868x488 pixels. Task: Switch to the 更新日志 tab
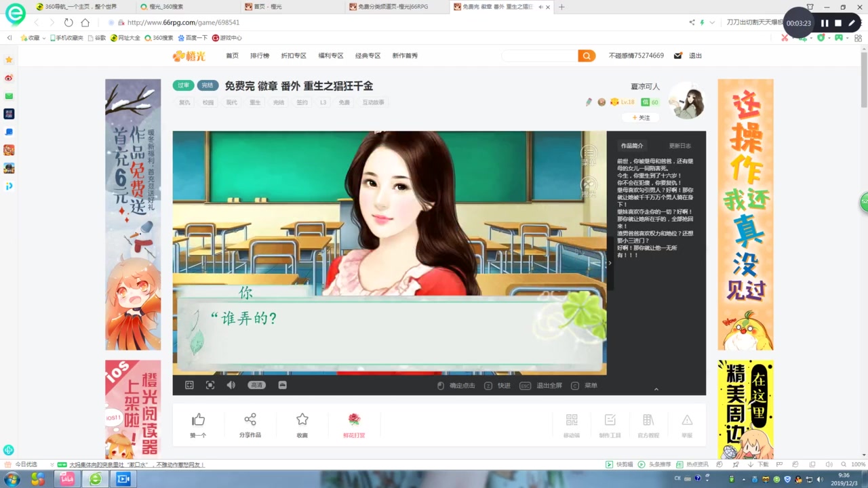680,146
